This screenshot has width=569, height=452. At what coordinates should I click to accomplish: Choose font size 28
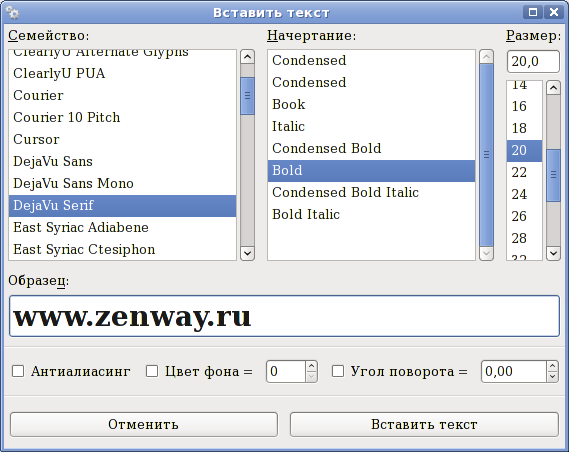(524, 238)
